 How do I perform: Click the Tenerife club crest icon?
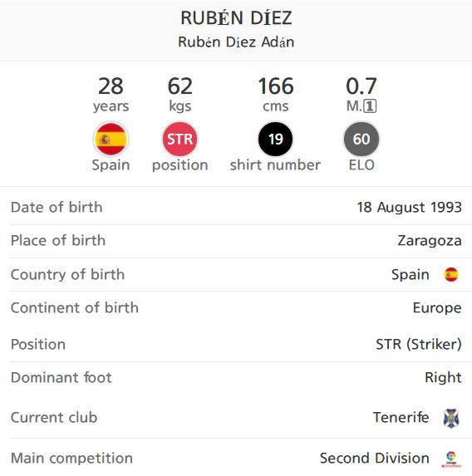(x=451, y=418)
